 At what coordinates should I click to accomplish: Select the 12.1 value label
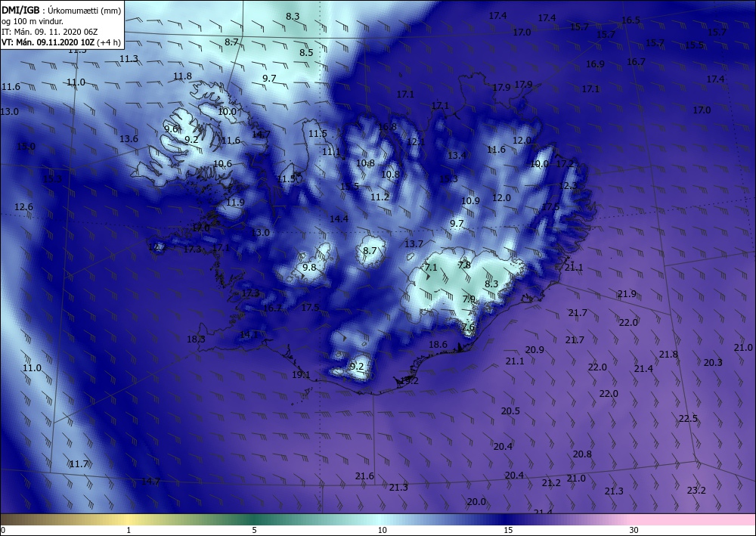(416, 141)
